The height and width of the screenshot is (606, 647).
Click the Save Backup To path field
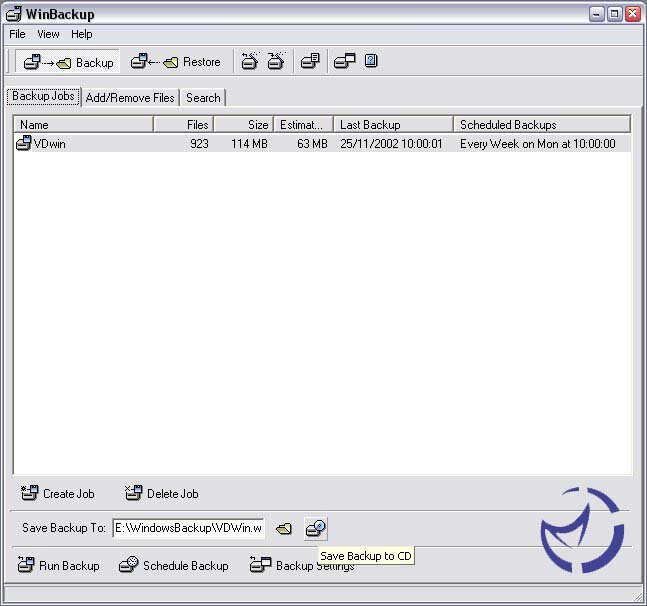188,528
